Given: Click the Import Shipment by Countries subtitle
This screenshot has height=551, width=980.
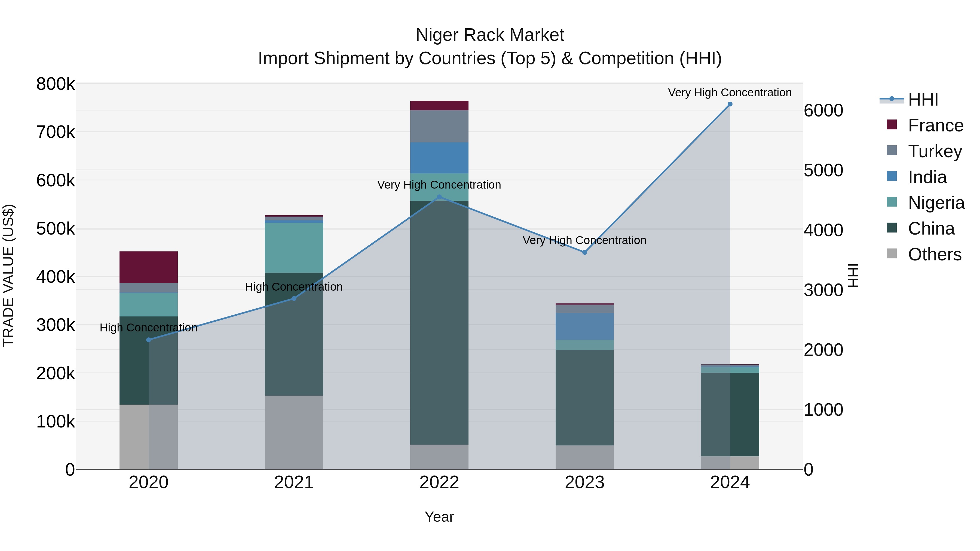Looking at the screenshot, I should (490, 59).
